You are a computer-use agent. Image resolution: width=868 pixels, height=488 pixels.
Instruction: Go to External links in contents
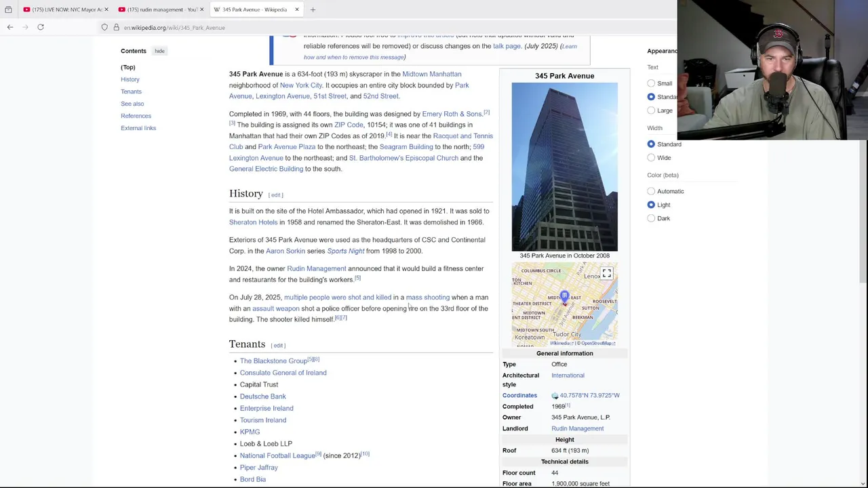(138, 128)
